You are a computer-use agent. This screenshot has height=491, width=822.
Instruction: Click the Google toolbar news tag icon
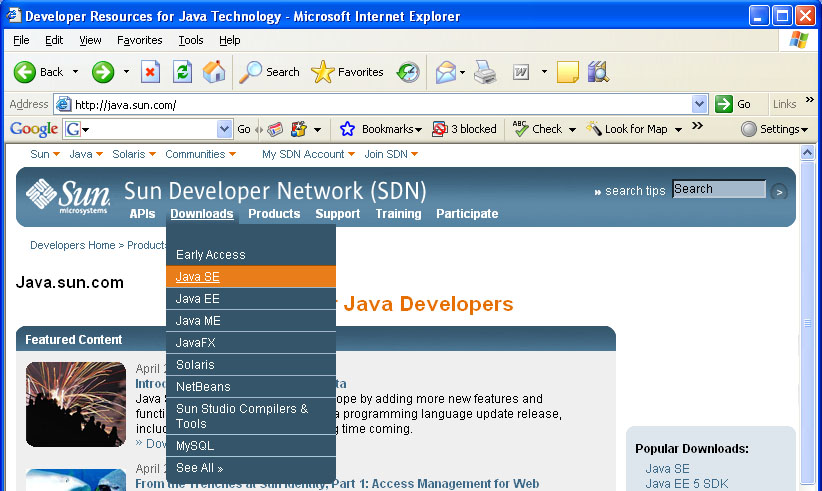(275, 129)
